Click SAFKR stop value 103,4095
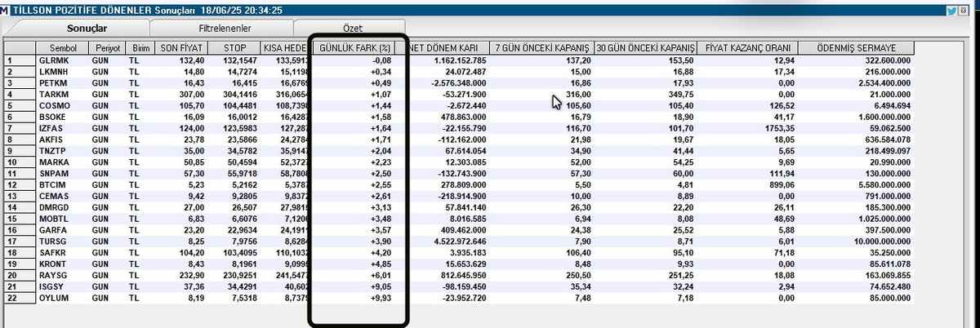Image resolution: width=980 pixels, height=328 pixels. click(x=238, y=253)
